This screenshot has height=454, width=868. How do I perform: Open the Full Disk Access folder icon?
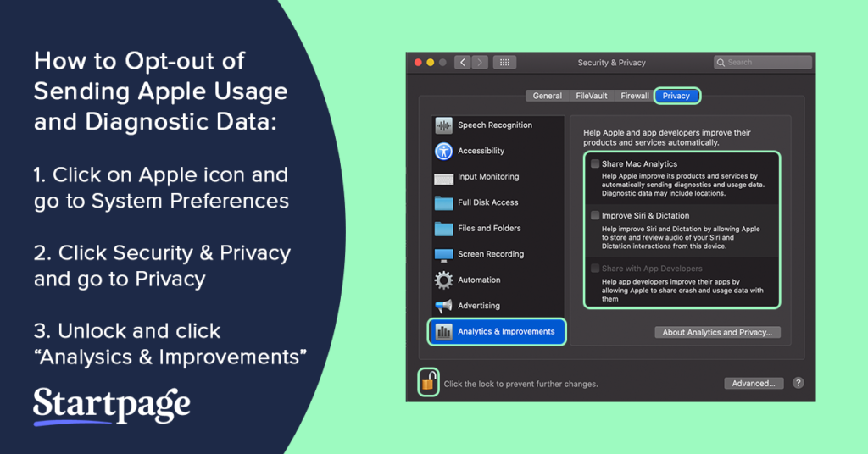click(444, 203)
